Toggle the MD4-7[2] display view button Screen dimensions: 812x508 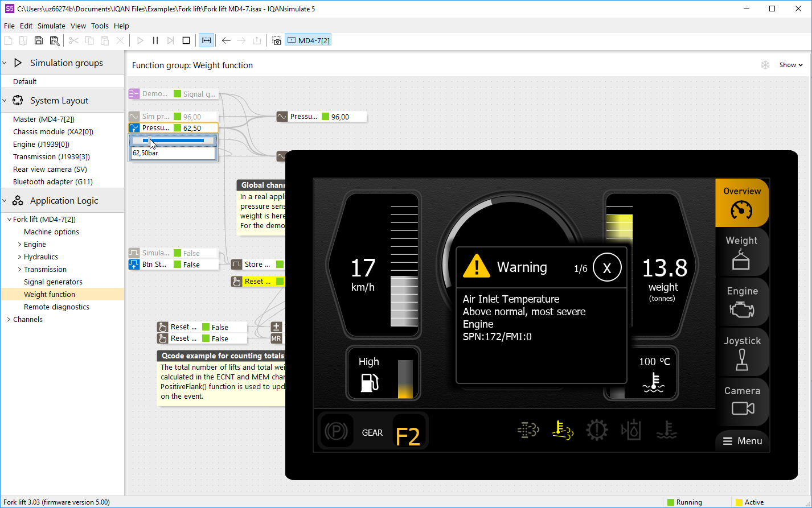pos(308,40)
